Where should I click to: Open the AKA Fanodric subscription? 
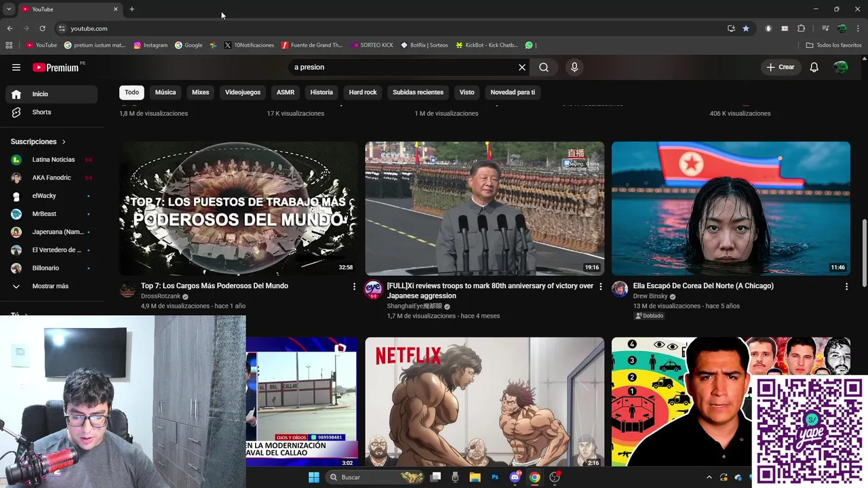pyautogui.click(x=53, y=178)
